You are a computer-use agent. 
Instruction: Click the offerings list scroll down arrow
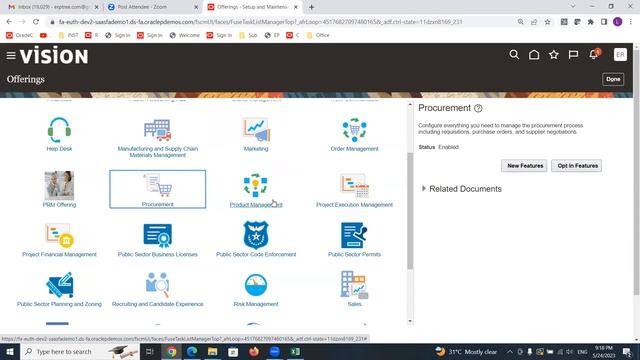[x=410, y=321]
